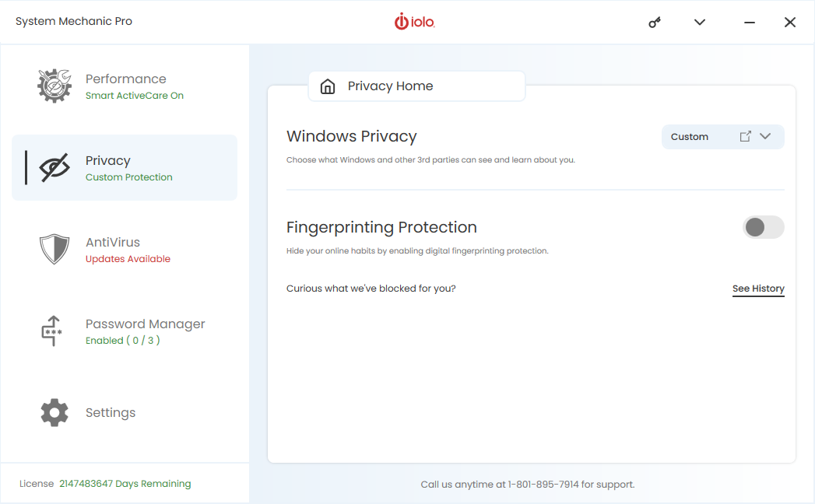Image resolution: width=815 pixels, height=504 pixels.
Task: Click Smart ActiveCare On status
Action: click(x=135, y=96)
